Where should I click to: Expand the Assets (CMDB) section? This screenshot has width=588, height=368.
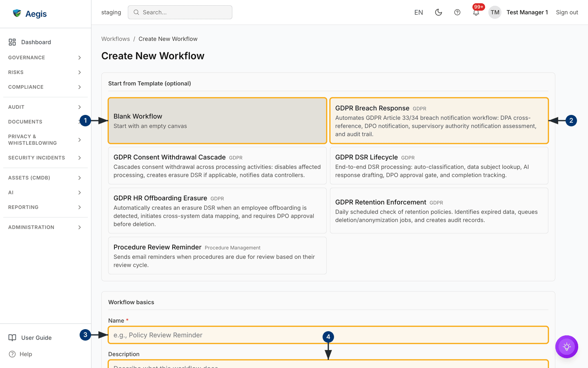45,178
